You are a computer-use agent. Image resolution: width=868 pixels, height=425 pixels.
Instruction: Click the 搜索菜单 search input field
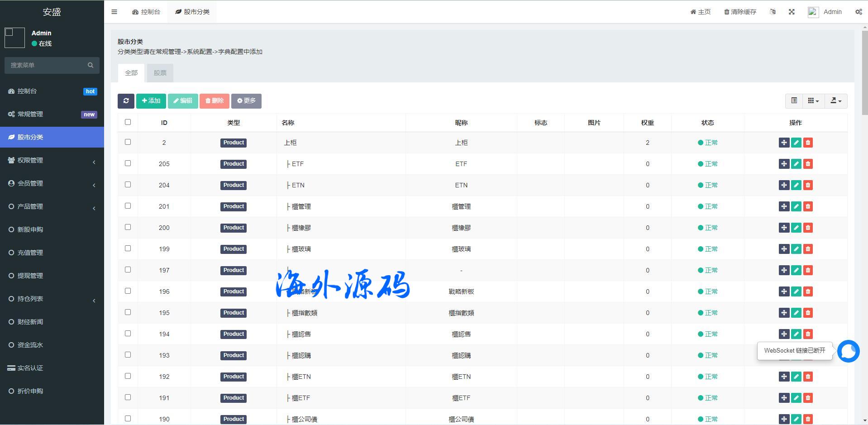click(48, 65)
